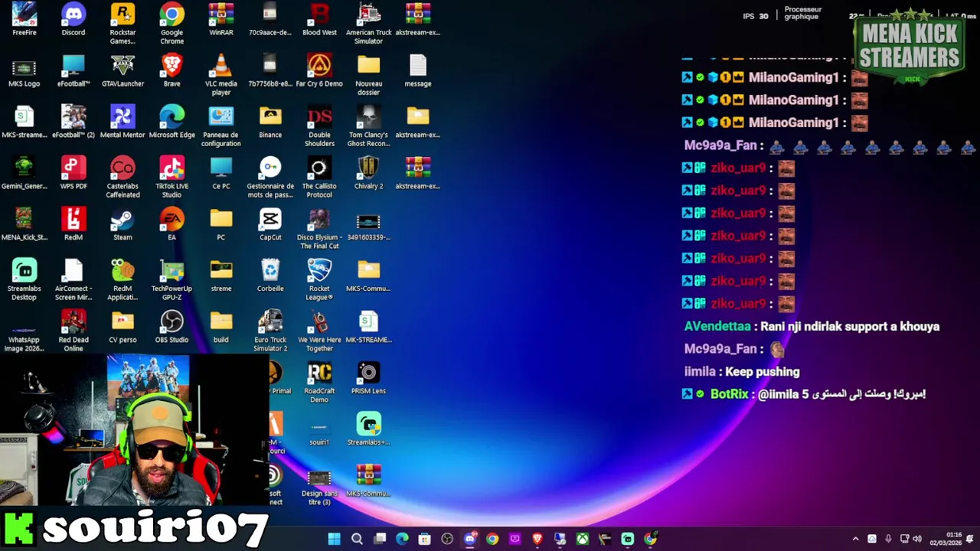This screenshot has width=980, height=551.
Task: Open We Were Here Together icon
Action: click(x=319, y=331)
